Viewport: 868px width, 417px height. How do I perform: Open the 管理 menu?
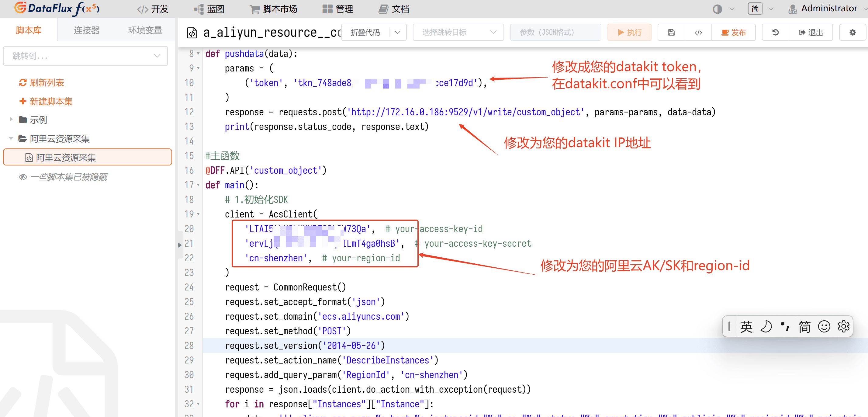[338, 9]
